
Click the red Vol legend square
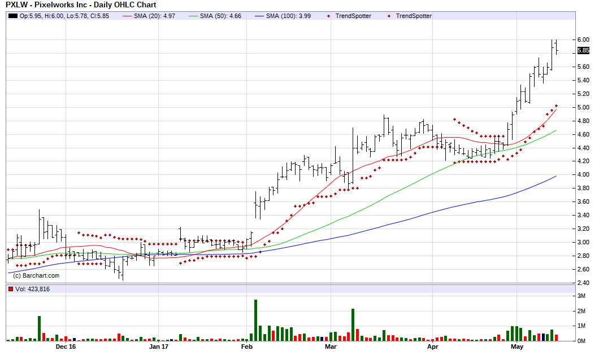click(x=11, y=289)
